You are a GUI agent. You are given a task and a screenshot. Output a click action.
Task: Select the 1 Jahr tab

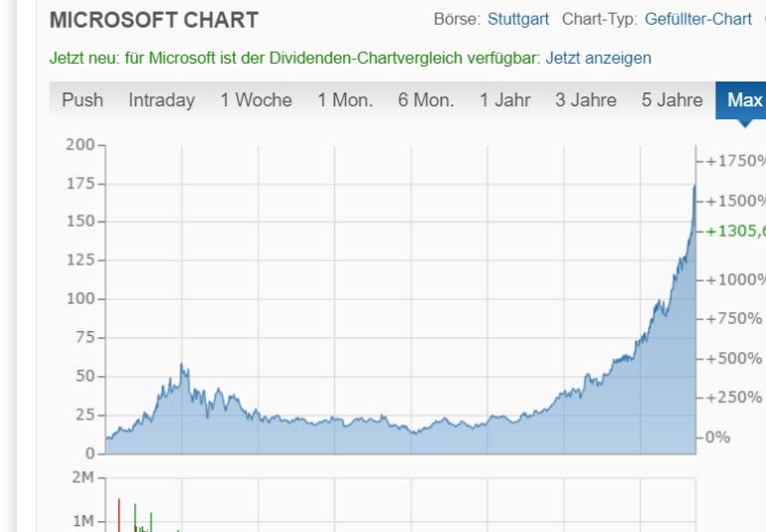504,100
